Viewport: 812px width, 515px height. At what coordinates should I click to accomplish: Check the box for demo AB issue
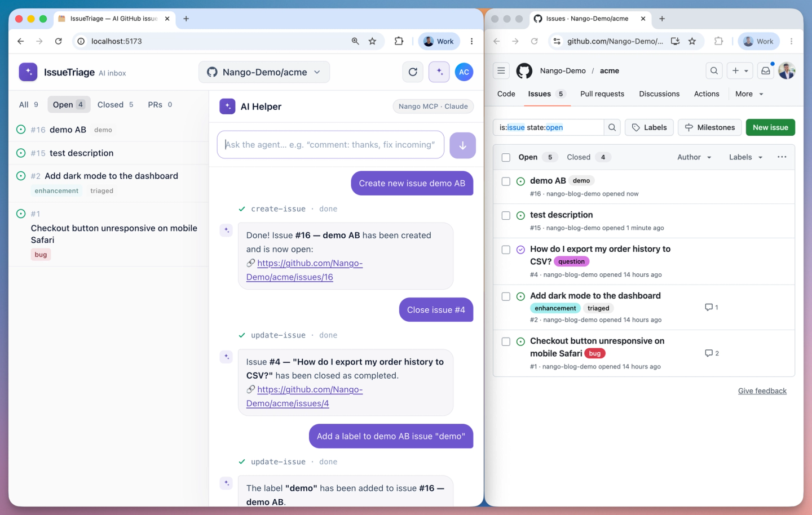(x=506, y=181)
